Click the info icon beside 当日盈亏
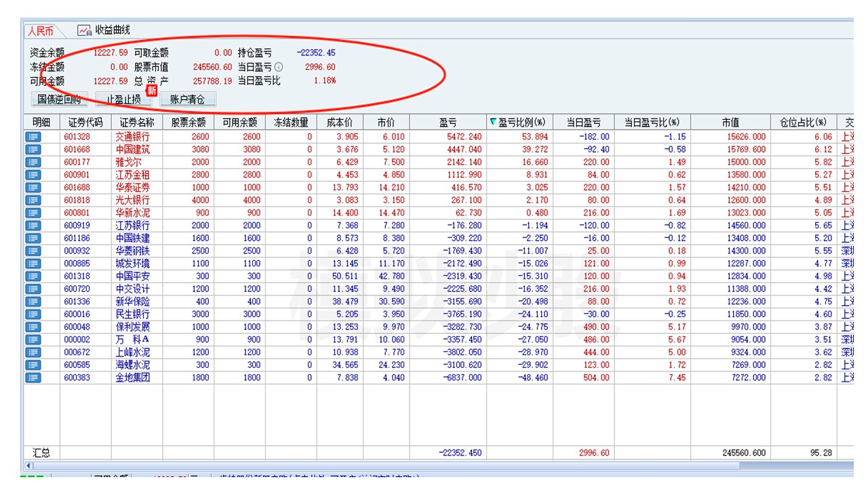Image resolution: width=868 pixels, height=488 pixels. 279,67
